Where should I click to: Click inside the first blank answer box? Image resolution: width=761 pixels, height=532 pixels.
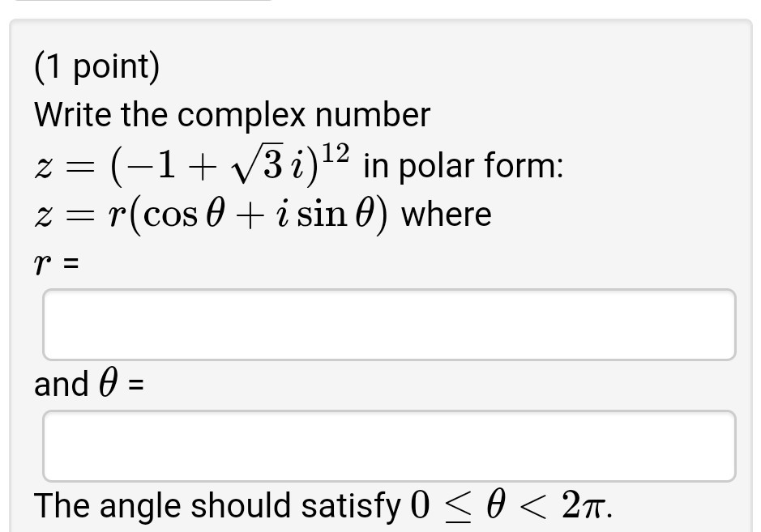click(x=387, y=324)
